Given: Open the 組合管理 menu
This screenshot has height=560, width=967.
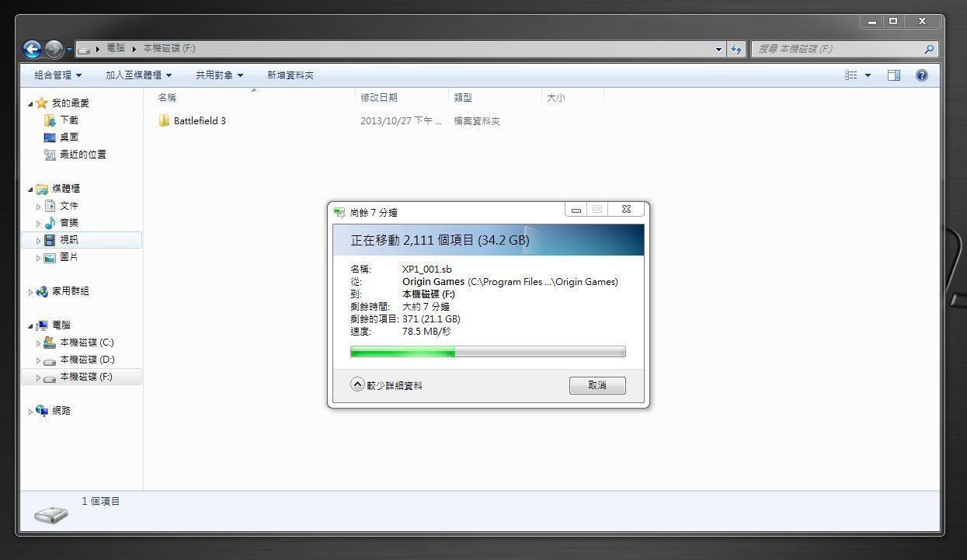Looking at the screenshot, I should (x=57, y=75).
